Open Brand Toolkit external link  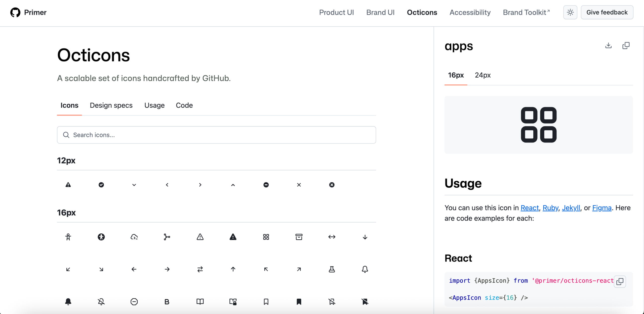click(x=526, y=12)
